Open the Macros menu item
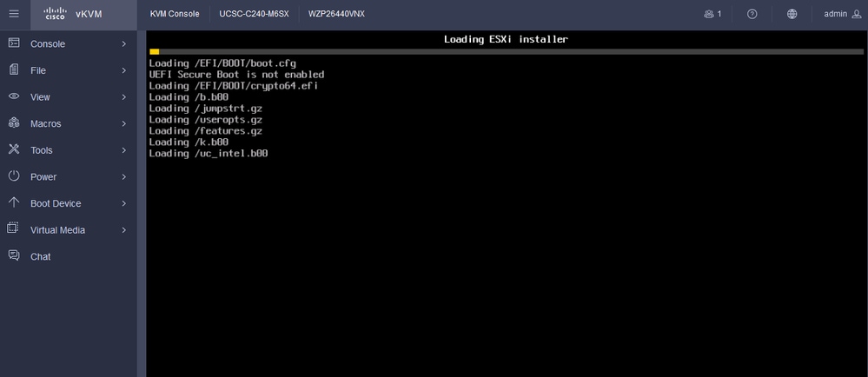 [x=69, y=123]
